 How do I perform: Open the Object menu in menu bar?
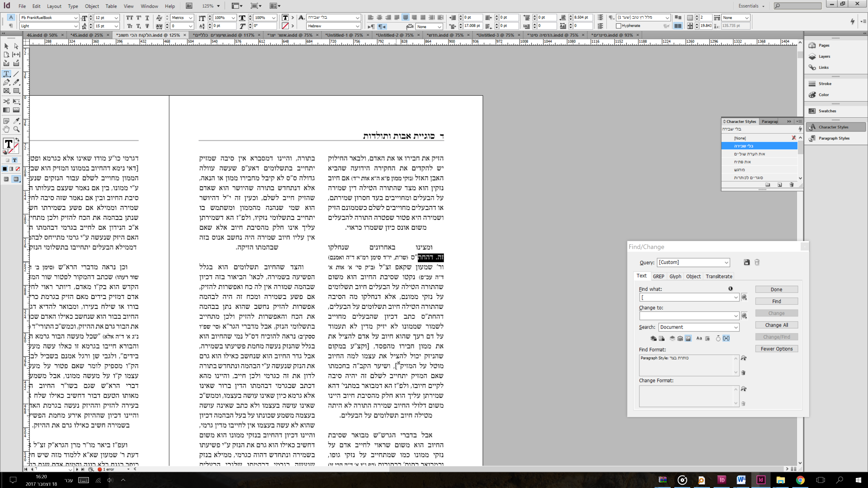tap(92, 6)
